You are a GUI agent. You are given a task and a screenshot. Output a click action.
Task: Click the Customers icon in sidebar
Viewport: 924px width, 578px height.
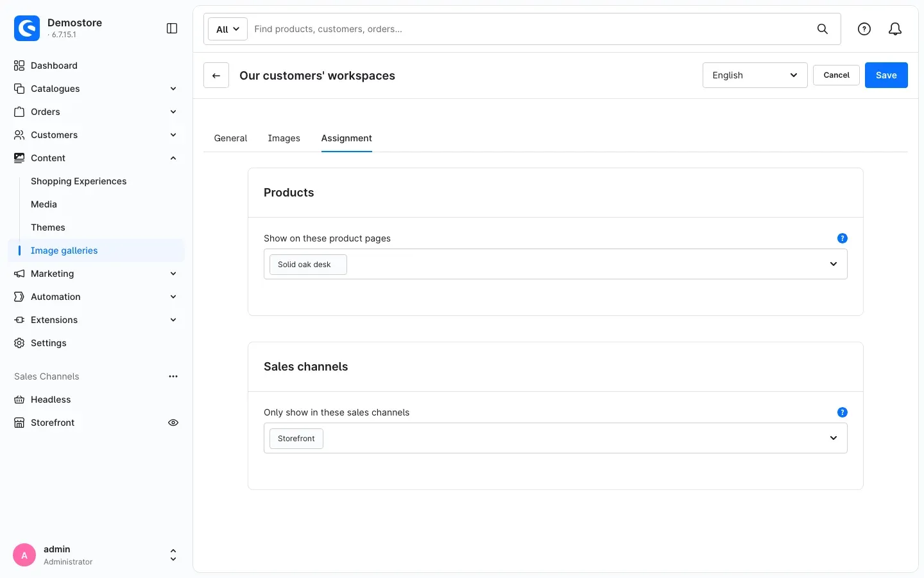click(x=19, y=135)
